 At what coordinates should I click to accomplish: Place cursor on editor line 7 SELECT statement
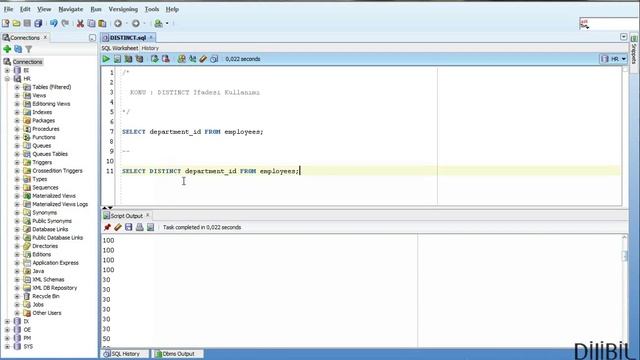coord(193,132)
